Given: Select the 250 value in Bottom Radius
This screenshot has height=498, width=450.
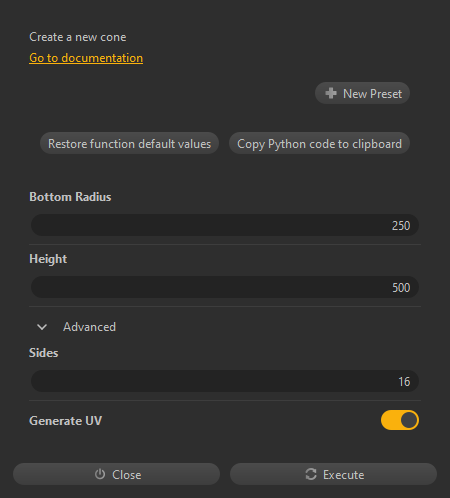Looking at the screenshot, I should click(x=401, y=226).
